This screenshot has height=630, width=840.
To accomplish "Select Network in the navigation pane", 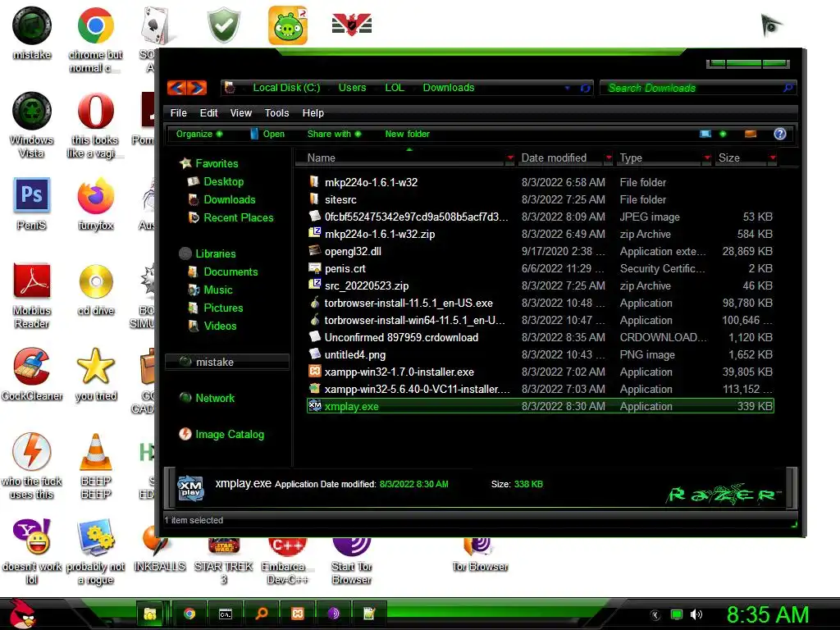I will pos(215,398).
